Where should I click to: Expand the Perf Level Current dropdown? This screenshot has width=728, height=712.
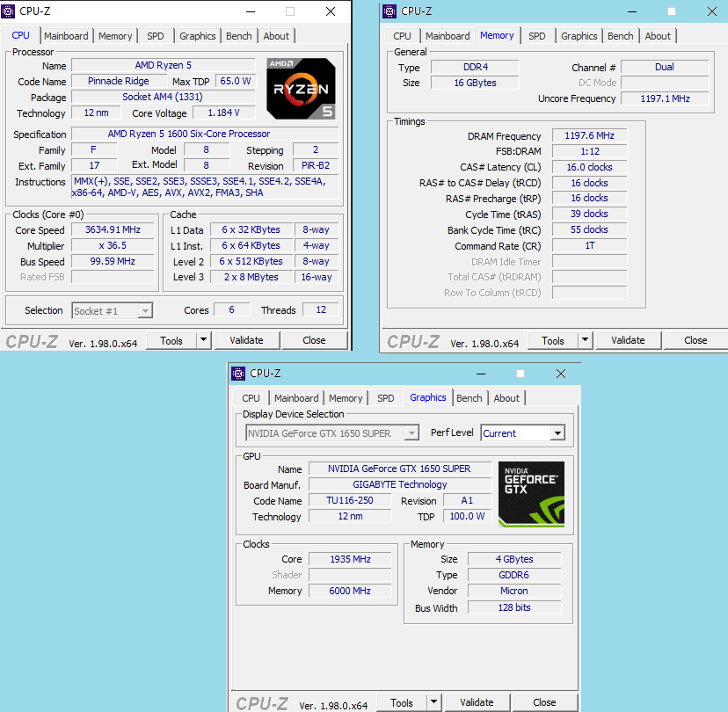557,433
